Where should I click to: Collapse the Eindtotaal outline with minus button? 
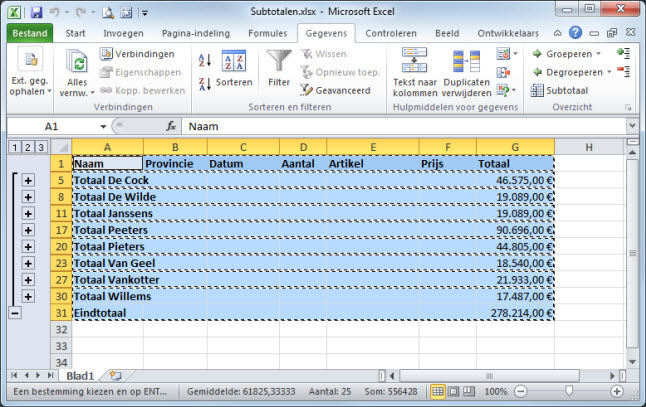[x=15, y=313]
